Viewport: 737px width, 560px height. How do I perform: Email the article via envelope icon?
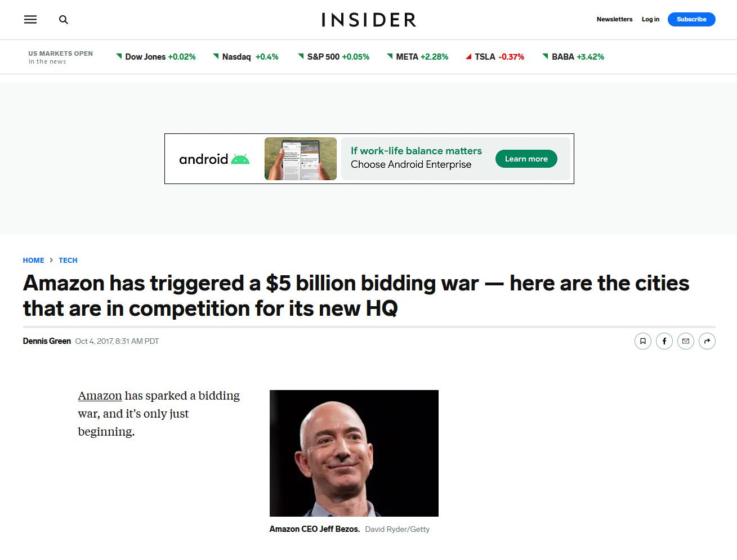pyautogui.click(x=686, y=341)
